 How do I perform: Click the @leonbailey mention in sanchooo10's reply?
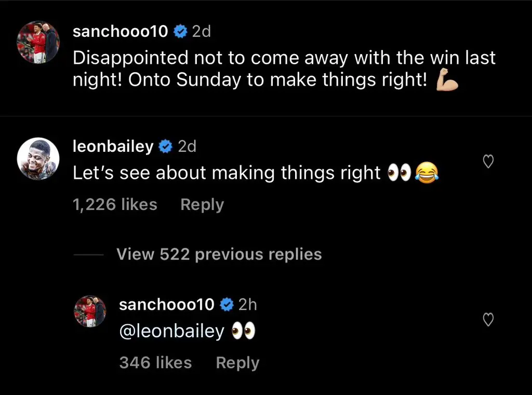171,331
